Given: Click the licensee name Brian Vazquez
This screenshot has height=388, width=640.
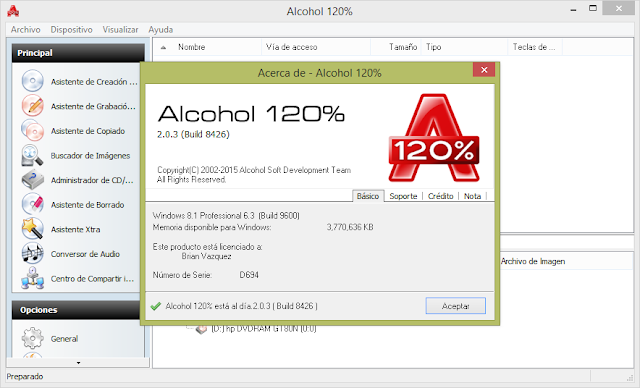Looking at the screenshot, I should pos(207,256).
